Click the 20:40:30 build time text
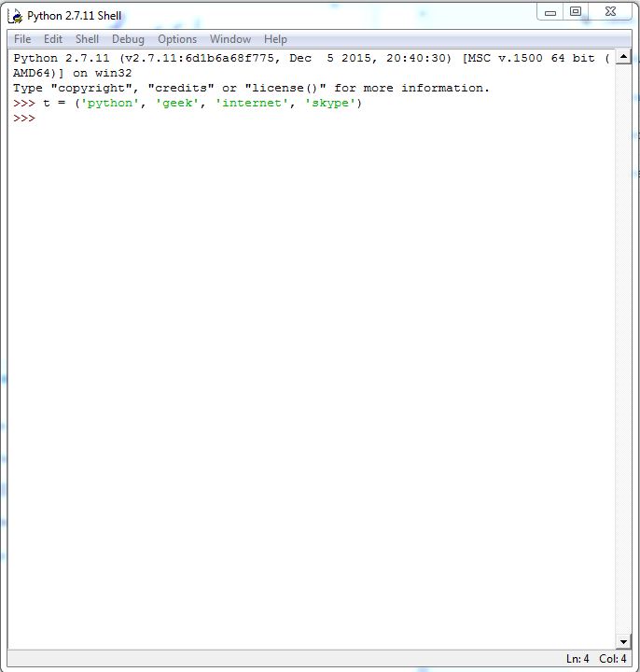This screenshot has height=672, width=640. coord(416,58)
